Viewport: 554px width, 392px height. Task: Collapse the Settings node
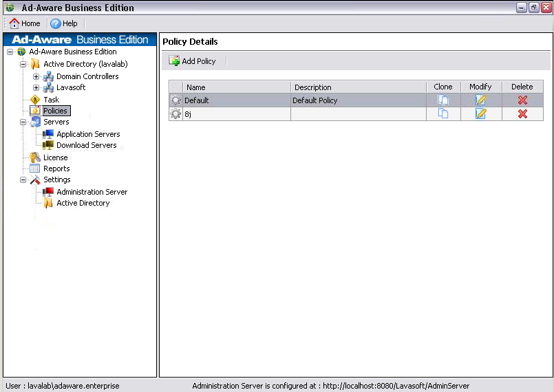point(23,179)
